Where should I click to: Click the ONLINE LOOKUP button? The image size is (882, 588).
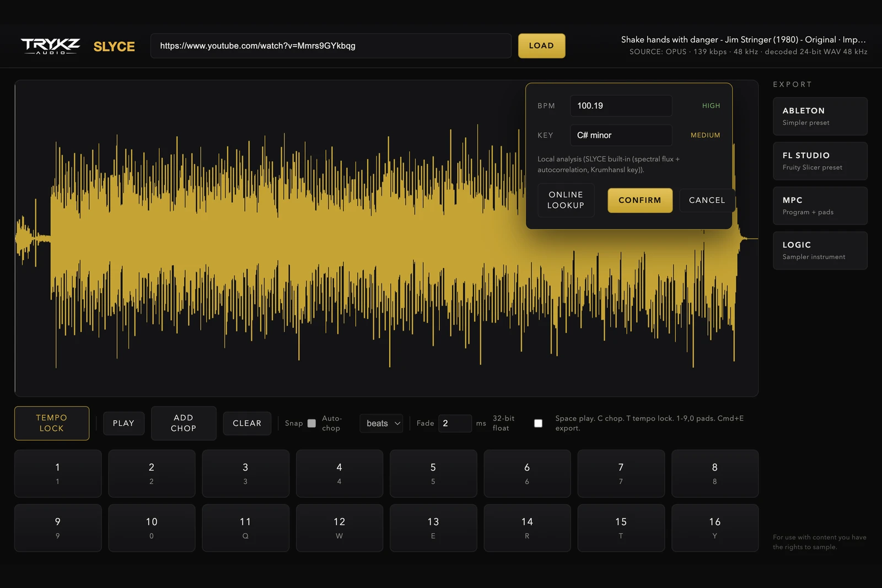click(566, 200)
